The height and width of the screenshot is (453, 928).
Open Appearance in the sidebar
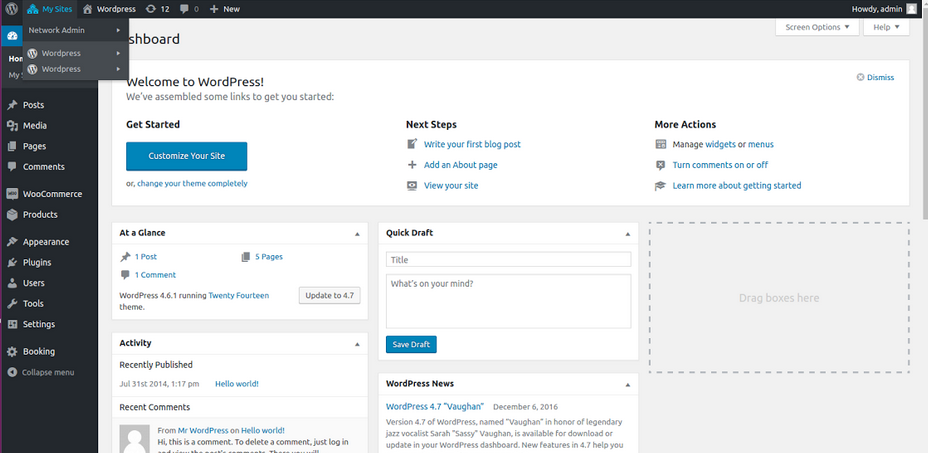45,241
